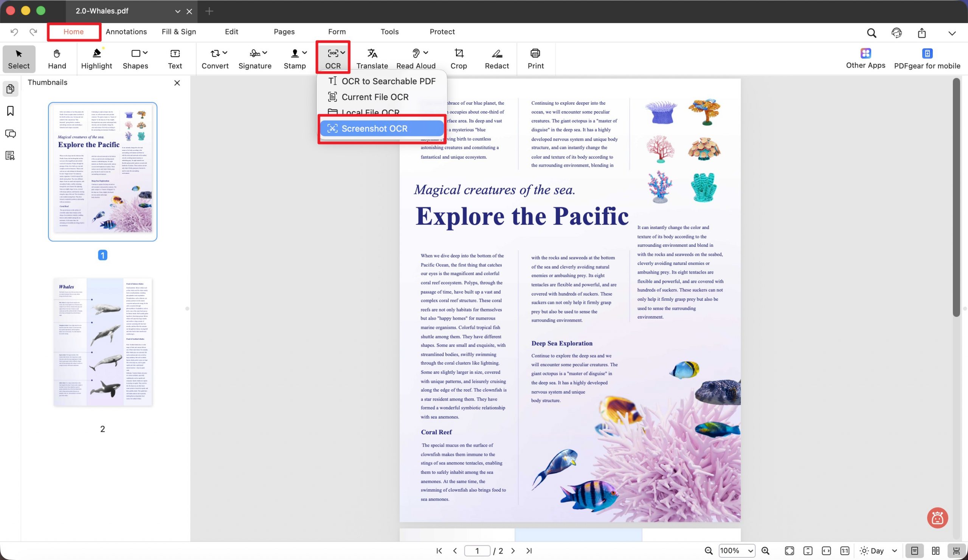Screen dimensions: 968x560
Task: Select the Redact tool
Action: [x=497, y=59]
